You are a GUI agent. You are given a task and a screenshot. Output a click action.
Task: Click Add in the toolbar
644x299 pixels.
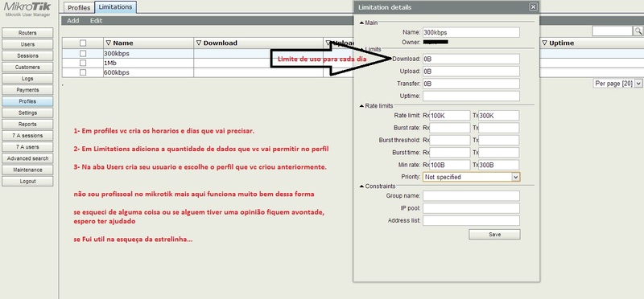point(73,21)
